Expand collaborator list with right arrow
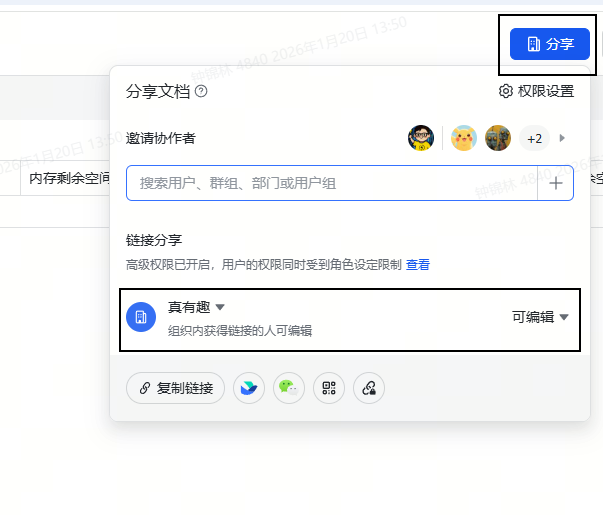Viewport: 603px width, 515px height. click(562, 138)
